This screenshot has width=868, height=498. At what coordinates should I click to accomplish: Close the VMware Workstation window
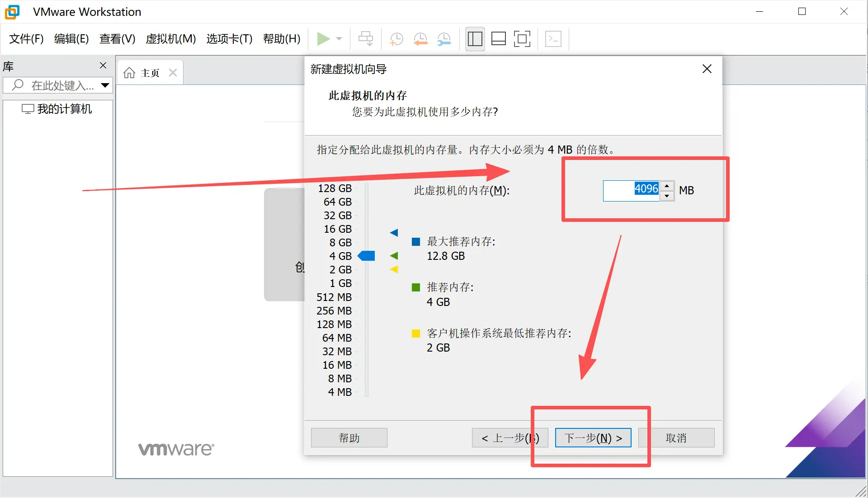coord(844,12)
